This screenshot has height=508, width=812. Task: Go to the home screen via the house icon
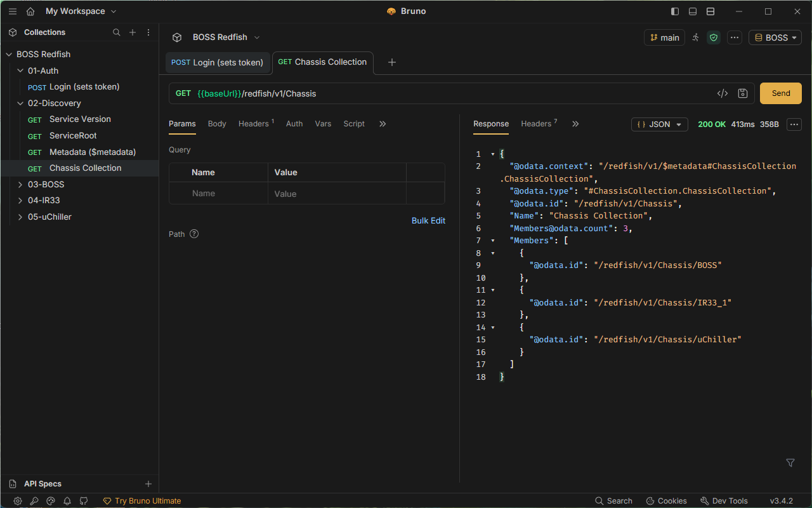point(30,11)
